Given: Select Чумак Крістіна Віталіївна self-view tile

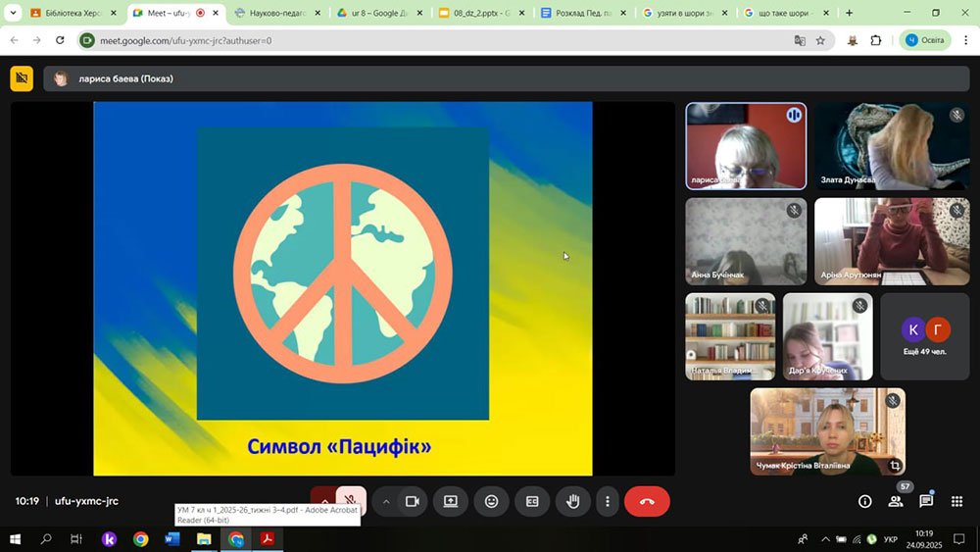Looking at the screenshot, I should [827, 431].
